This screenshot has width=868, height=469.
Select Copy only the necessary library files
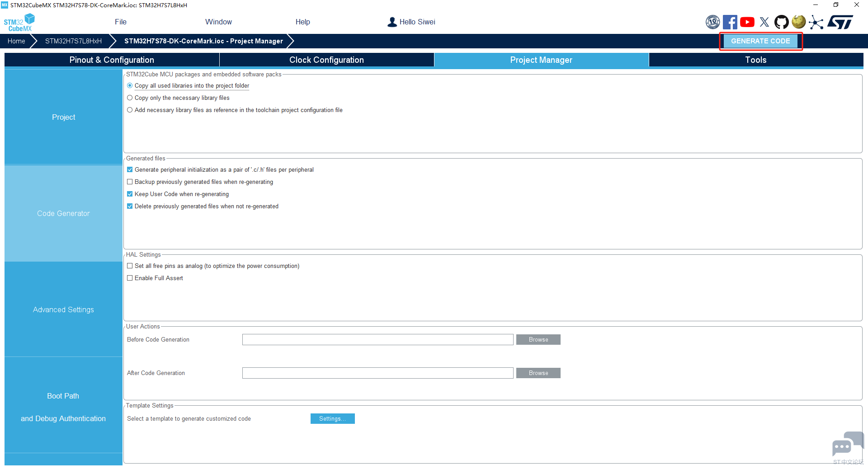pyautogui.click(x=130, y=98)
